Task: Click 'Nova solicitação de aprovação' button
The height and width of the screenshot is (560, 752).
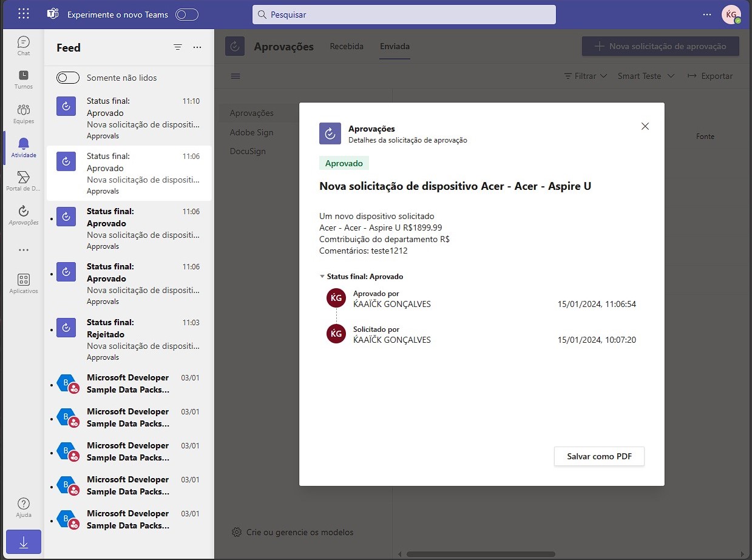Action: coord(660,46)
